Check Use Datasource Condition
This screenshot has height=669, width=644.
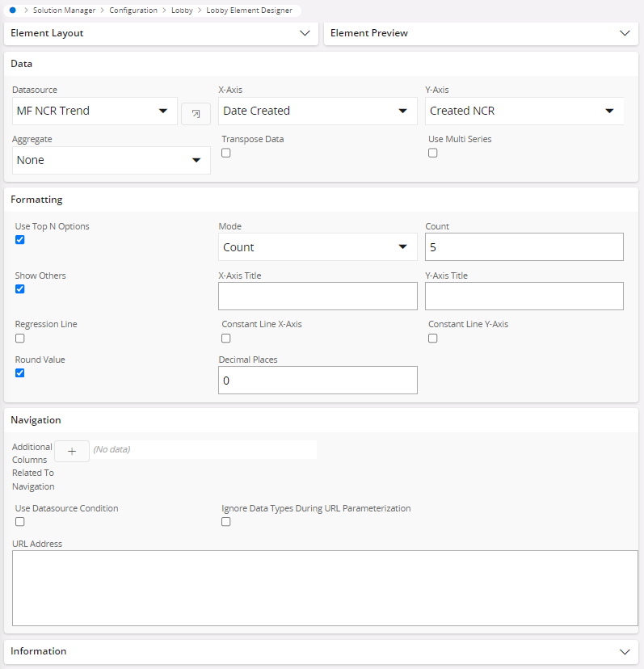19,521
